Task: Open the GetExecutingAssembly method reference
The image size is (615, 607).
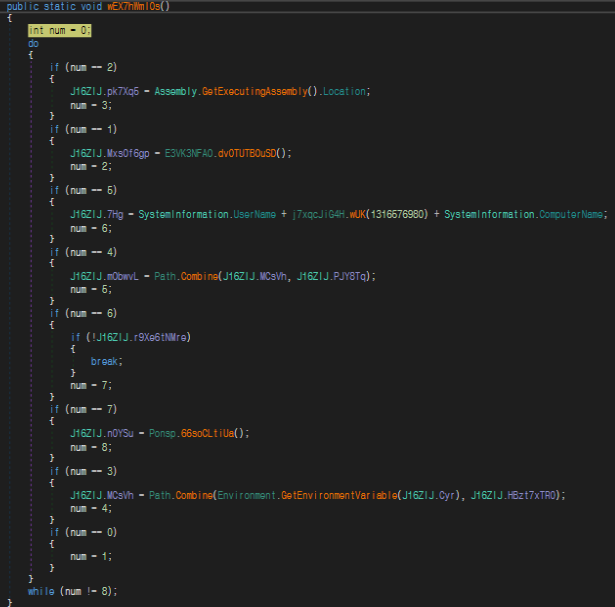Action: (x=255, y=92)
